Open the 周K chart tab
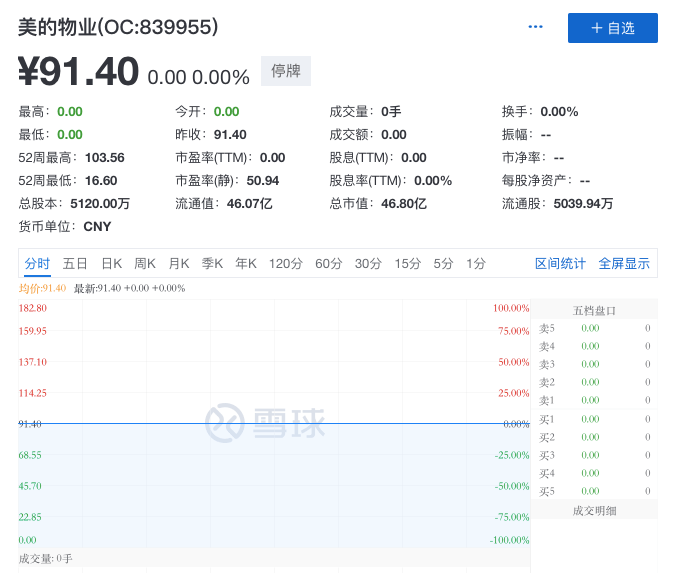Screen dimensions: 680x573 tap(145, 263)
